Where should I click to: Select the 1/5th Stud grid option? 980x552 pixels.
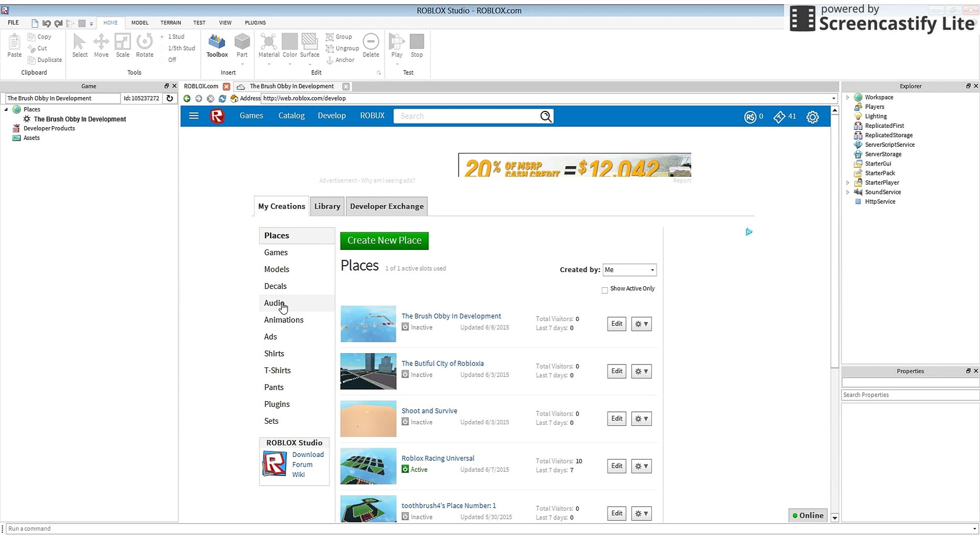[177, 48]
